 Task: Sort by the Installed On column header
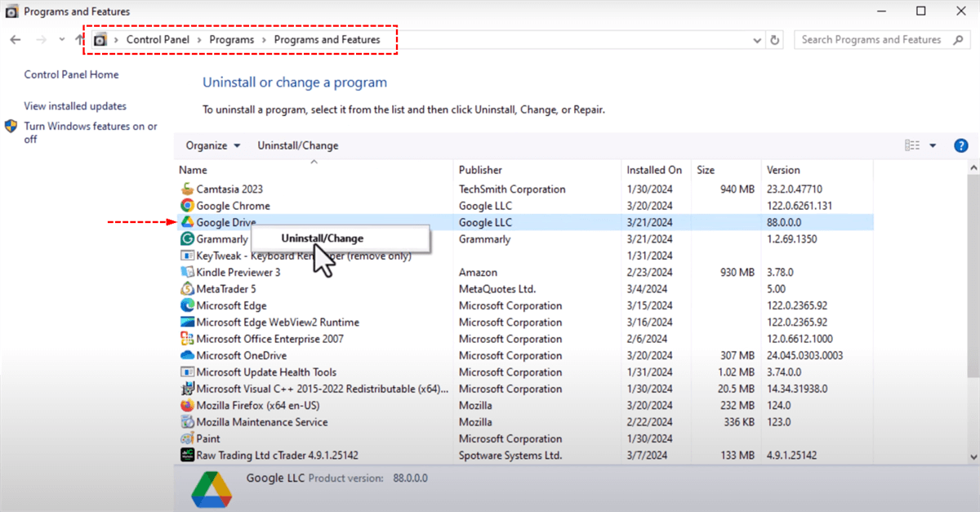(x=657, y=170)
